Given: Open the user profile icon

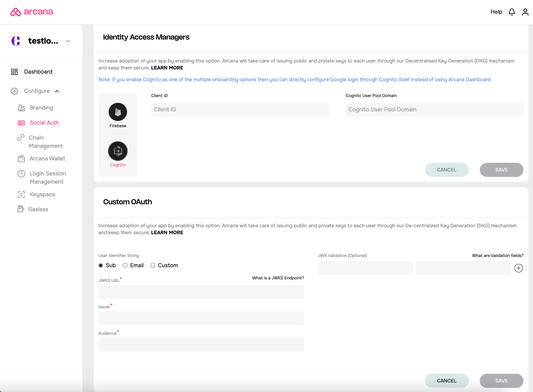Looking at the screenshot, I should point(525,12).
